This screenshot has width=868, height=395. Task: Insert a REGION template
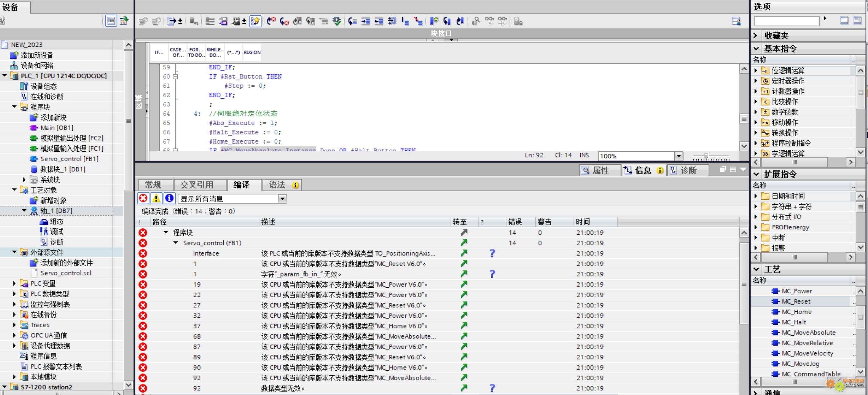[x=252, y=52]
